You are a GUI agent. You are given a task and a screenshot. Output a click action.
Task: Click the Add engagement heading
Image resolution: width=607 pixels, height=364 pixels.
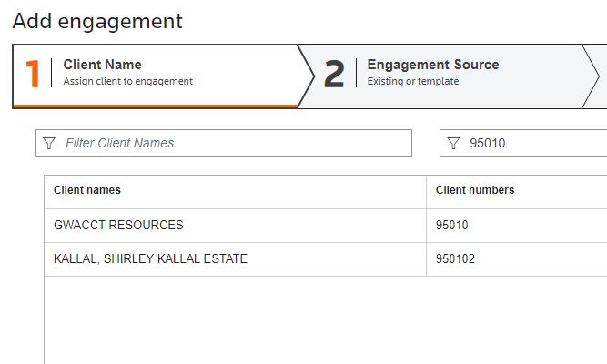pos(97,21)
